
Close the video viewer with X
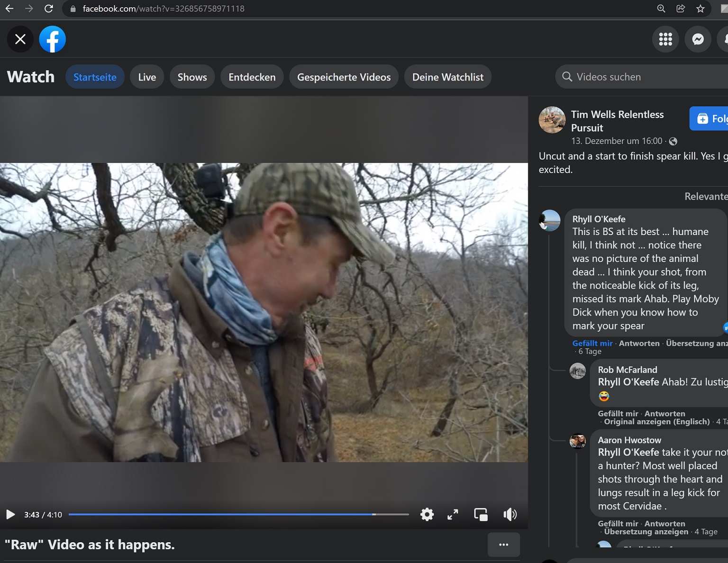tap(20, 39)
